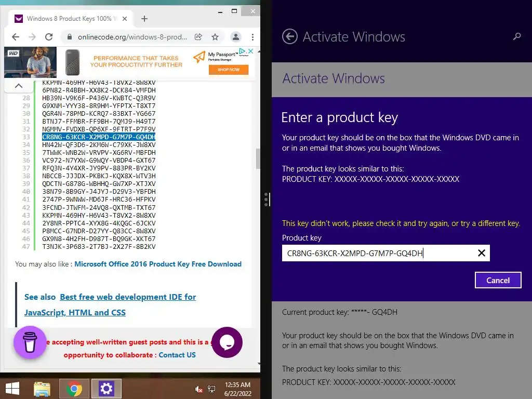This screenshot has width=532, height=399.
Task: Select key 3FCND-JTWFM-24VQ8-QXTMB-TXT67
Action: coord(99,208)
